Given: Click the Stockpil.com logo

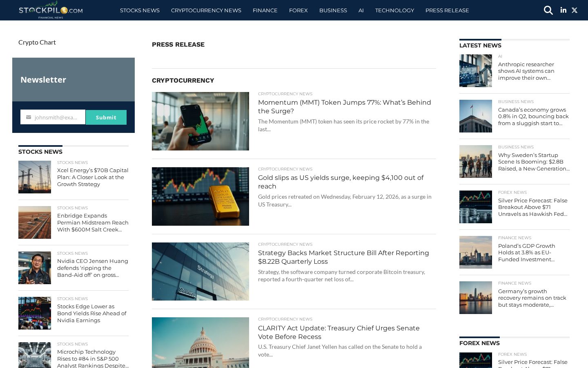Looking at the screenshot, I should [51, 10].
